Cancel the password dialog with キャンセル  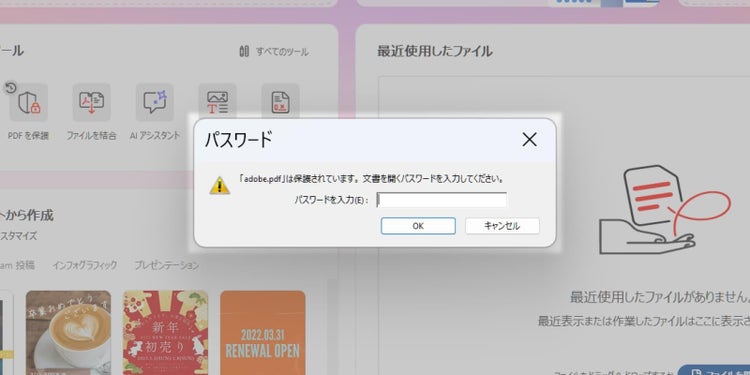pos(502,226)
